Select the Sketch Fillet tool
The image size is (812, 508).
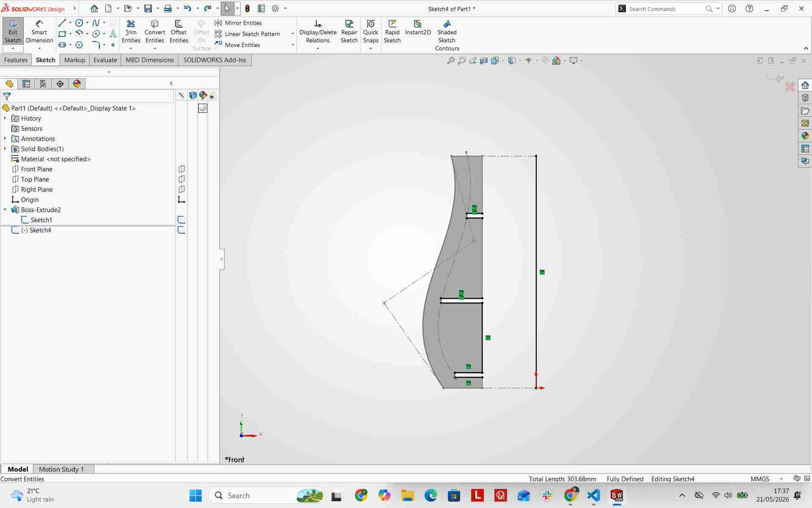(96, 45)
